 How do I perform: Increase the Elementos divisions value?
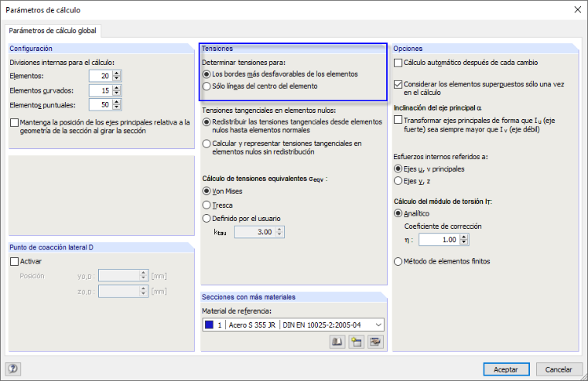point(117,73)
